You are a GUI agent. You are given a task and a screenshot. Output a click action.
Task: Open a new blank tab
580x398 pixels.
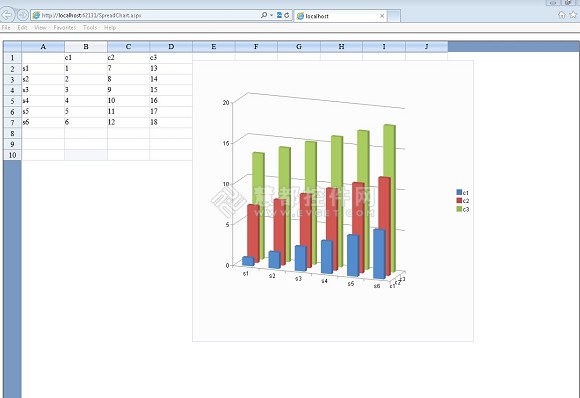point(394,16)
